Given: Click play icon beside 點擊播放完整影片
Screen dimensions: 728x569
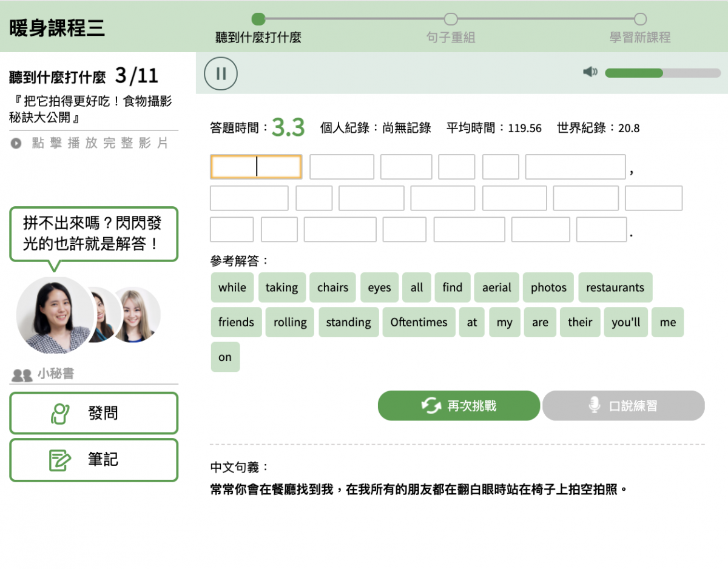Looking at the screenshot, I should point(16,144).
